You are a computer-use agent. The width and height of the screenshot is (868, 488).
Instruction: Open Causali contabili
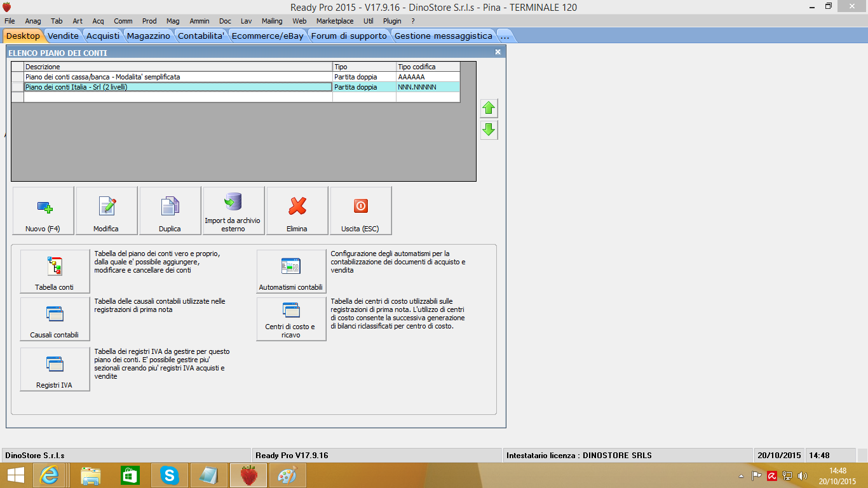click(x=55, y=319)
